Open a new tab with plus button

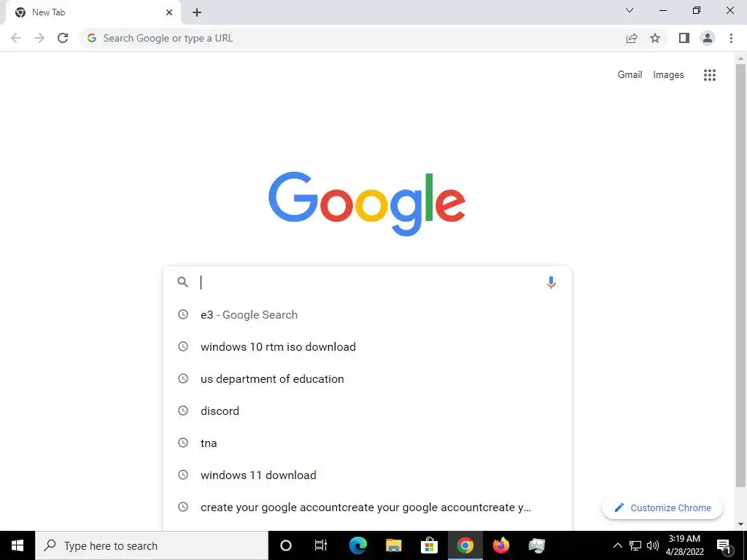[x=197, y=12]
